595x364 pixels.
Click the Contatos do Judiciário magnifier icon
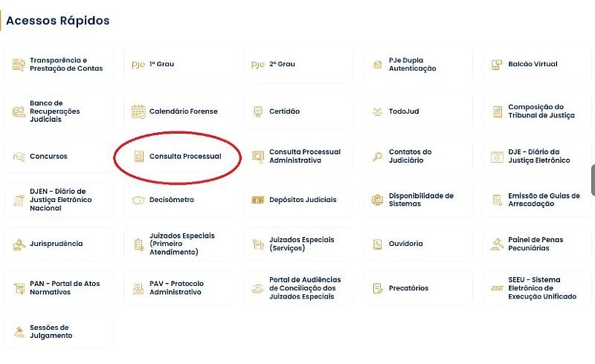pyautogui.click(x=378, y=156)
